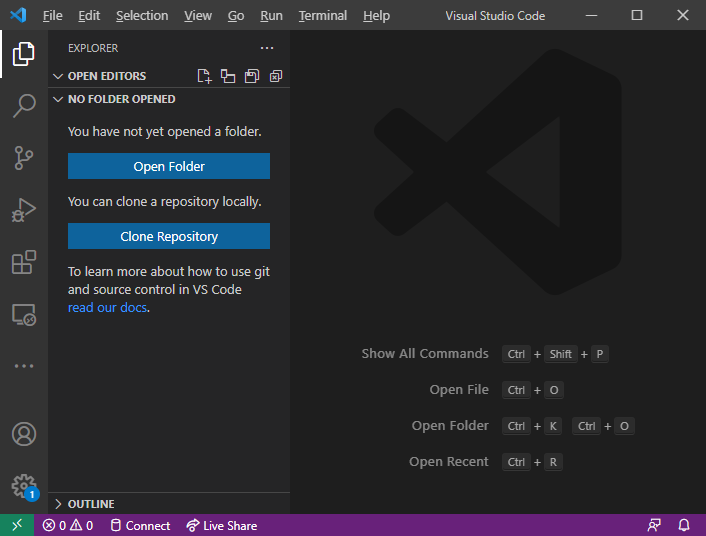Open the Help menu
The width and height of the screenshot is (706, 536).
(x=376, y=16)
